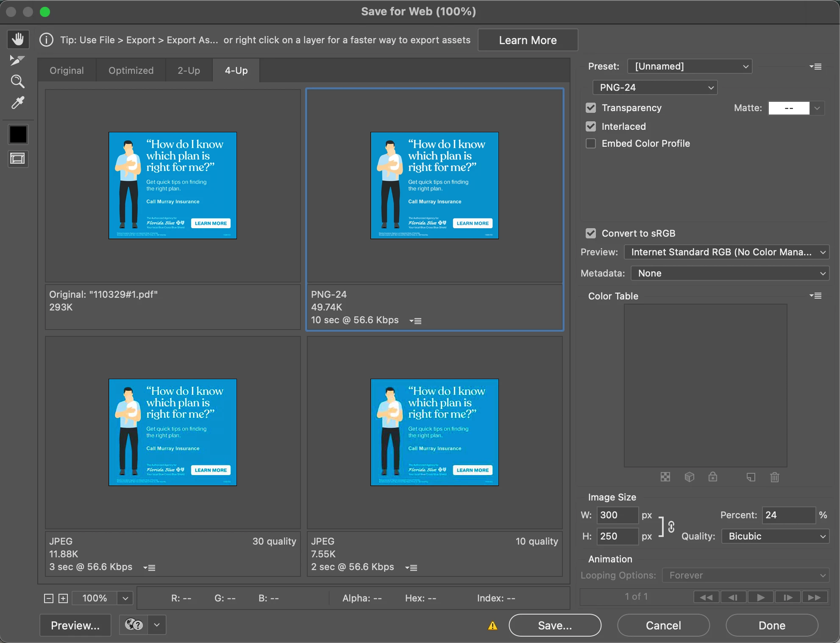Select the Eyedropper tool

pyautogui.click(x=17, y=103)
